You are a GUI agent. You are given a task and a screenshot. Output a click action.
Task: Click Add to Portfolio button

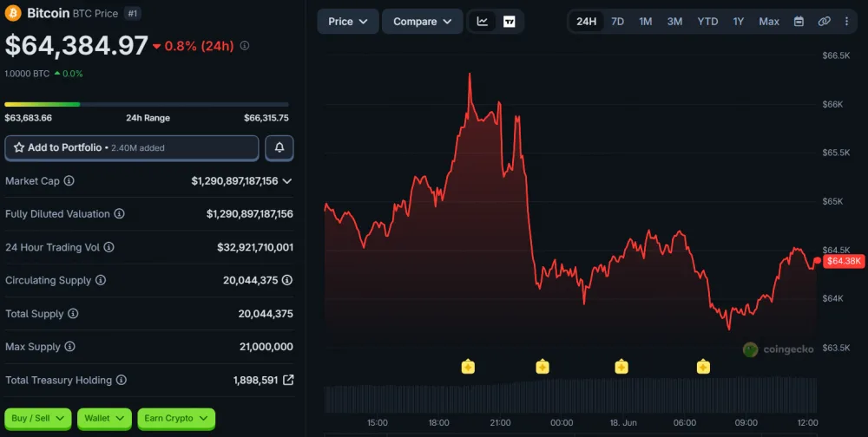tap(132, 147)
